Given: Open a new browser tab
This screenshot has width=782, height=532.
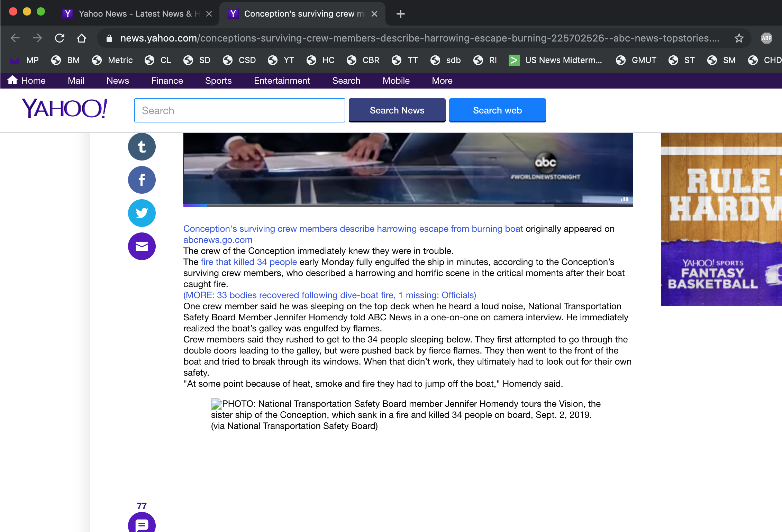Looking at the screenshot, I should [x=401, y=14].
